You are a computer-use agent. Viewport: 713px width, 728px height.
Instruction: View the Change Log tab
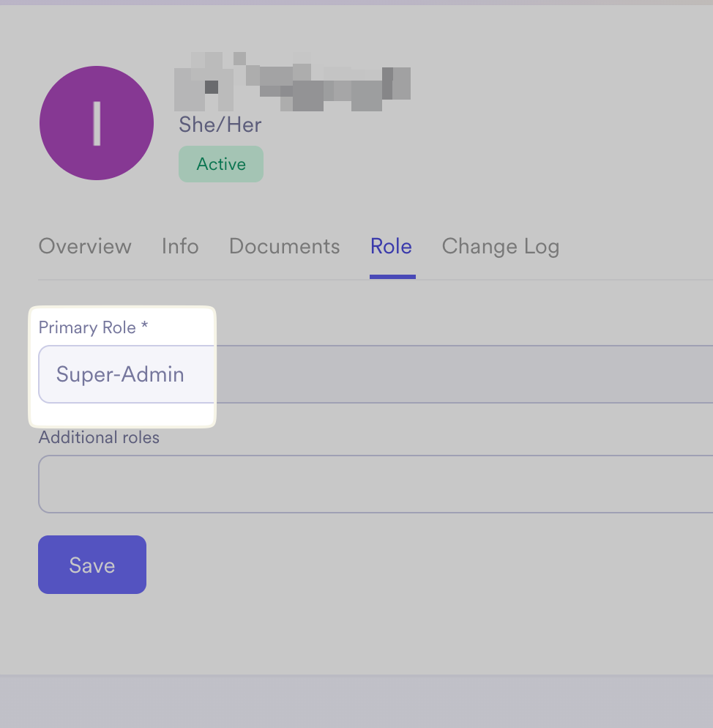pos(501,246)
